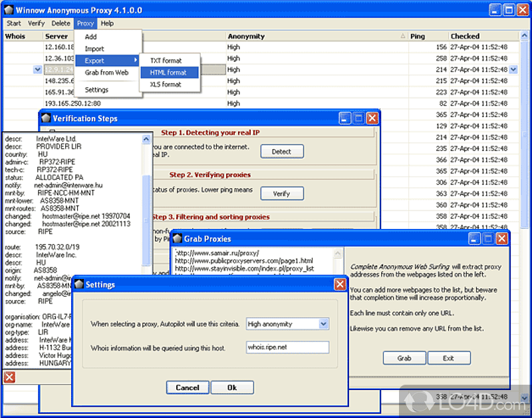Image resolution: width=532 pixels, height=418 pixels.
Task: Expand the Export submenu arrow
Action: pos(136,60)
